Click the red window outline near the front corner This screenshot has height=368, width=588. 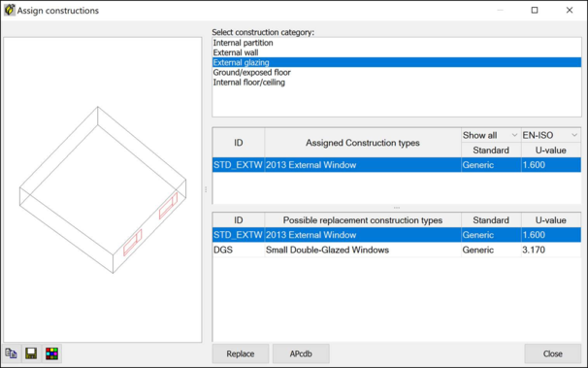(133, 243)
